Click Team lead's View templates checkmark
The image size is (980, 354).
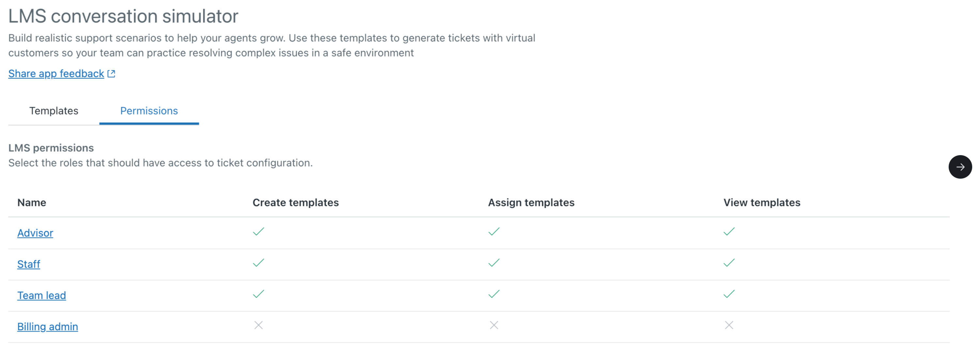pyautogui.click(x=728, y=294)
